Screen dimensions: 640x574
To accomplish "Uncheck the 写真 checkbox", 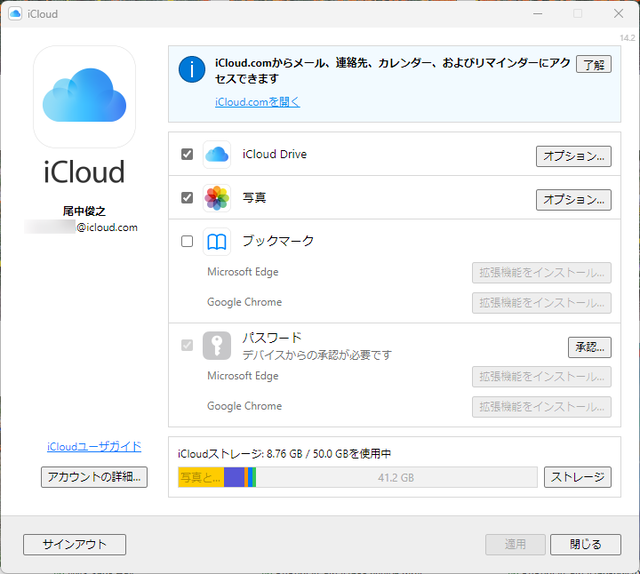I will tap(187, 198).
